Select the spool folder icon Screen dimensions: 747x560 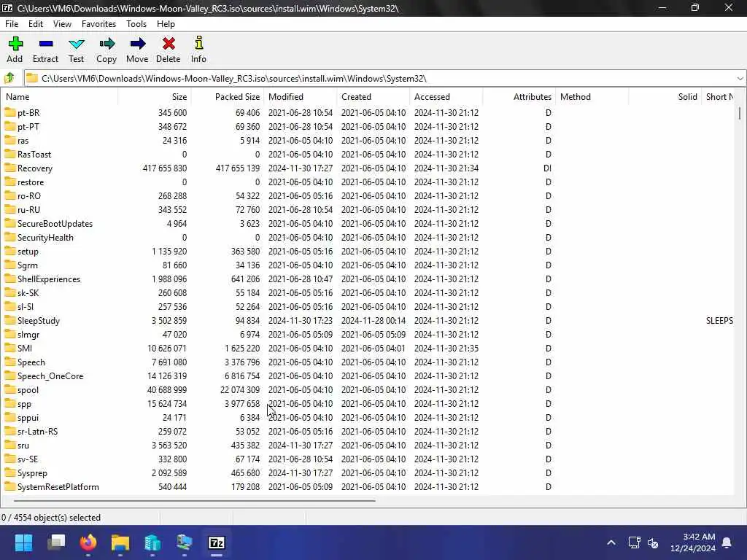point(10,389)
